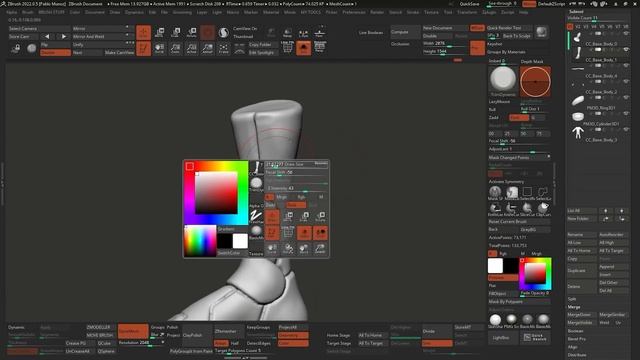Toggle the Sculptris Pro swirl icon
This screenshot has width=640, height=360.
224,33
